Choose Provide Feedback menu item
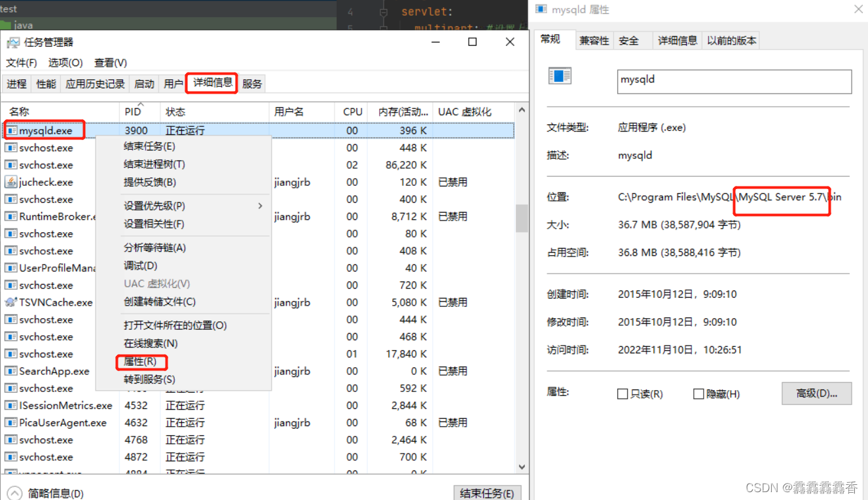The image size is (868, 500). click(183, 182)
